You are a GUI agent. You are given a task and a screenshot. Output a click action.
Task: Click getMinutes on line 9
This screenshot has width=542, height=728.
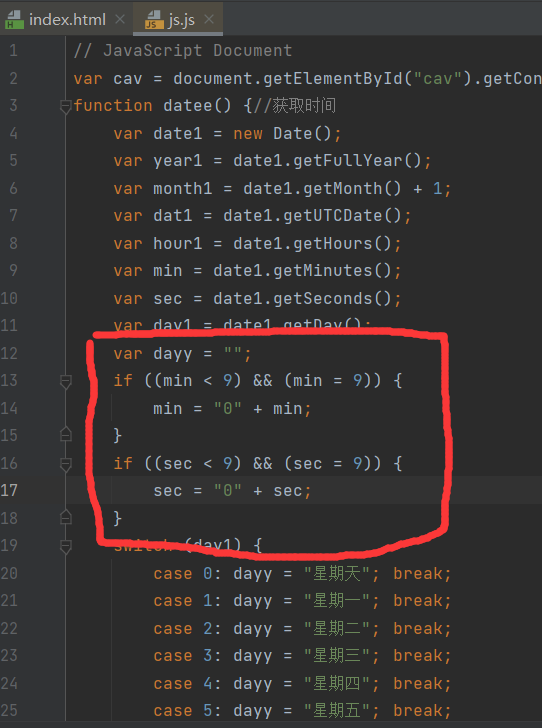click(x=323, y=271)
